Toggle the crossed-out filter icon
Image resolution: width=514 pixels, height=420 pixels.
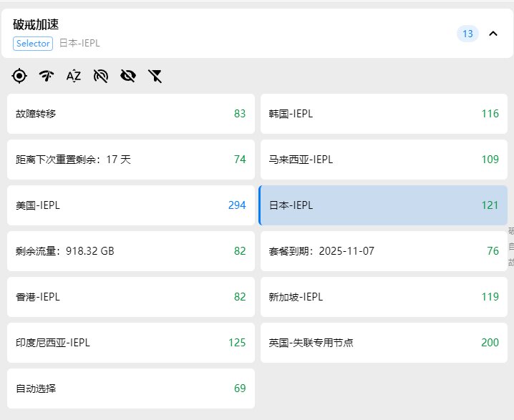tap(155, 76)
